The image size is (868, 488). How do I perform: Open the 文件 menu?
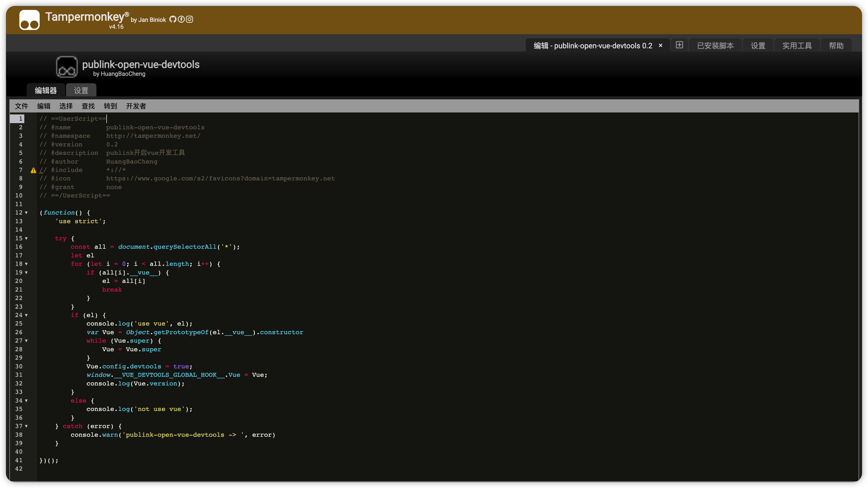pyautogui.click(x=22, y=106)
